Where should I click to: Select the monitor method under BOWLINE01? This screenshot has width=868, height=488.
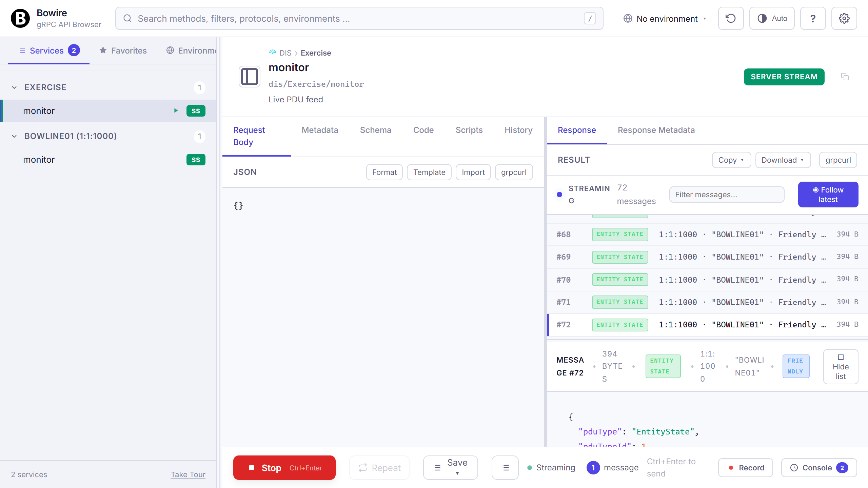(108, 160)
